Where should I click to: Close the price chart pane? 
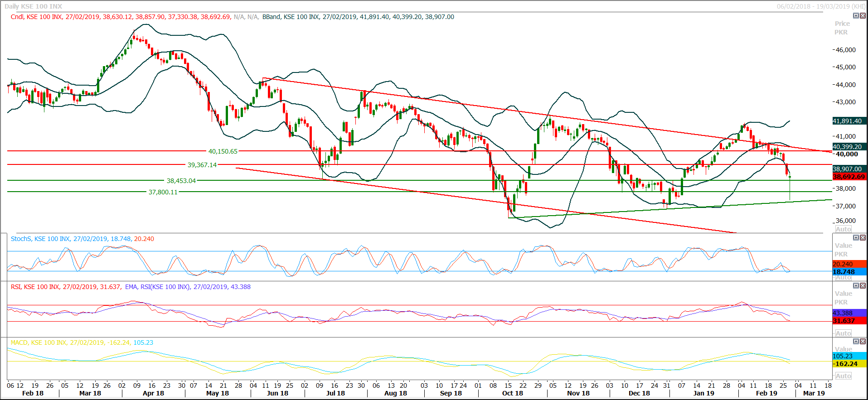click(x=863, y=16)
